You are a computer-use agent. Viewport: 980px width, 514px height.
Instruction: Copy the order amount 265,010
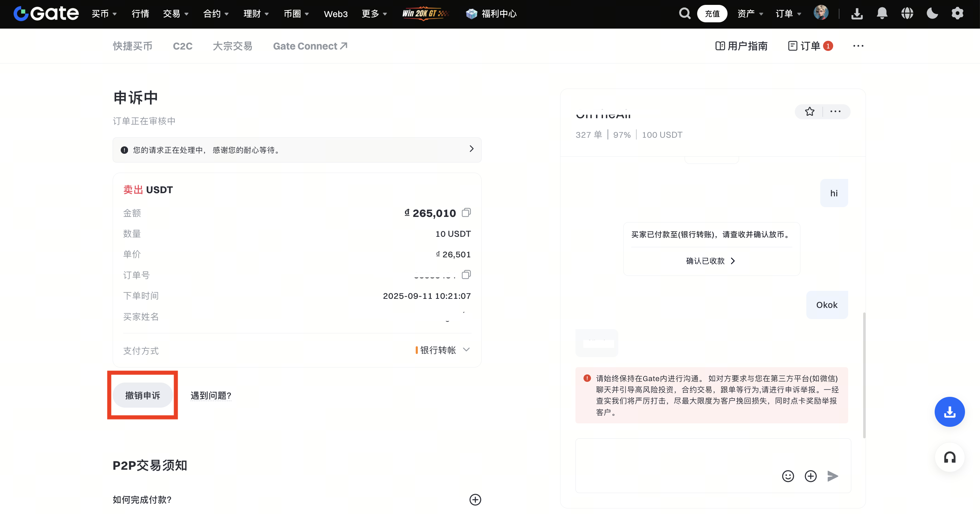coord(466,212)
